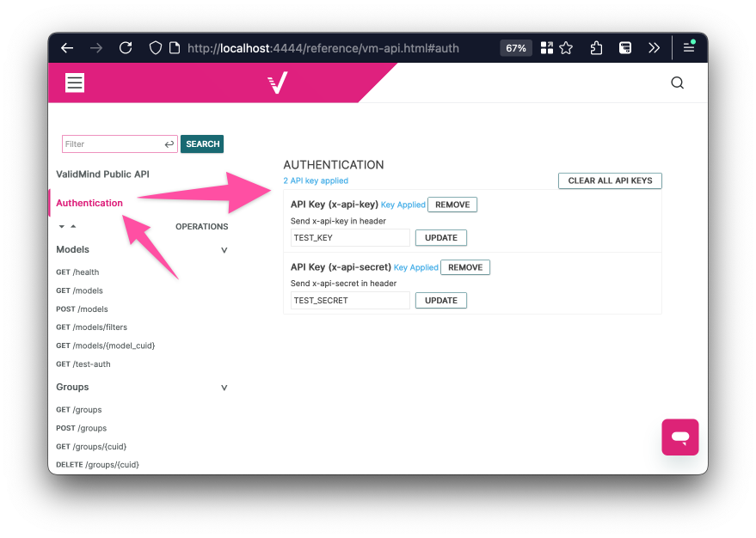Collapse the Groups section chevron
The width and height of the screenshot is (756, 538).
[224, 388]
